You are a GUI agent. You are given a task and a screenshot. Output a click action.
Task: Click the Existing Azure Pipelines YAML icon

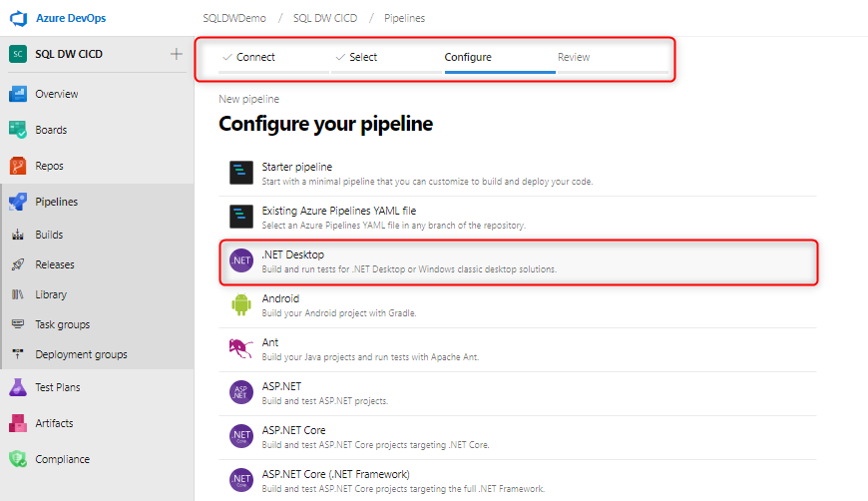click(x=241, y=217)
